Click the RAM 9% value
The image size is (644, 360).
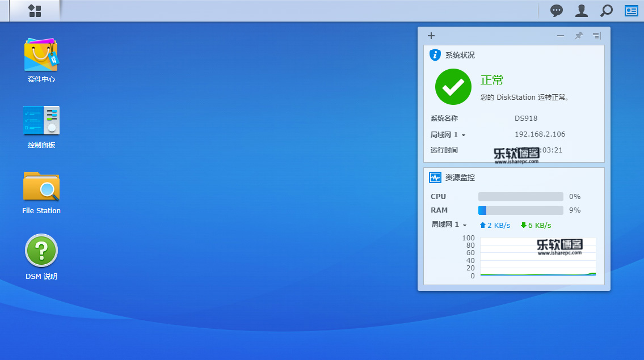(575, 210)
